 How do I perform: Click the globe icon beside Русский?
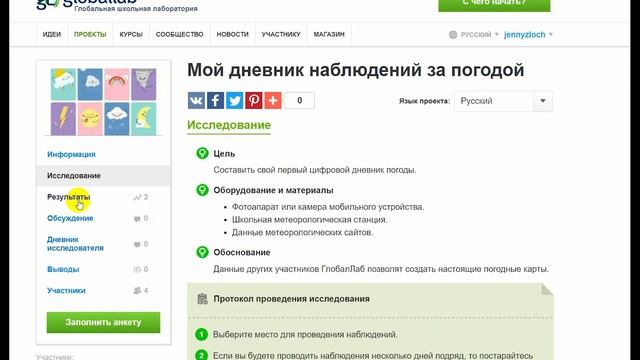(x=453, y=35)
